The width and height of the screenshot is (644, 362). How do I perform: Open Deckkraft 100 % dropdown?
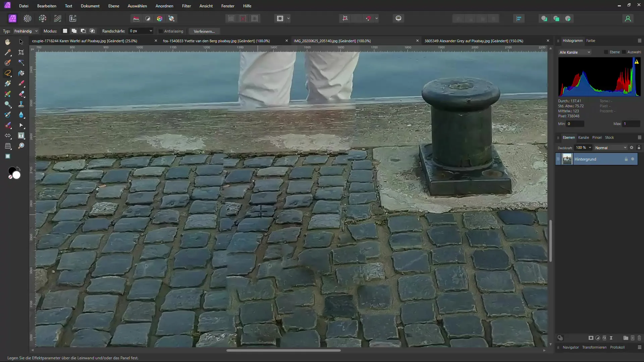coord(590,147)
